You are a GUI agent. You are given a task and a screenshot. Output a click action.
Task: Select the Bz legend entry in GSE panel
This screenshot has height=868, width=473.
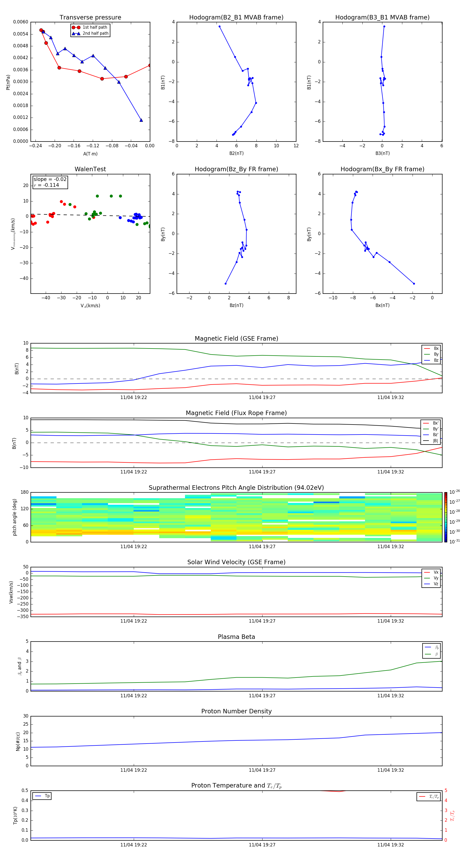click(431, 360)
